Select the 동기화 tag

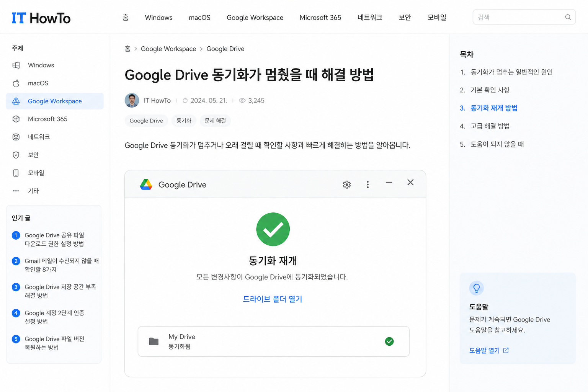coord(184,121)
